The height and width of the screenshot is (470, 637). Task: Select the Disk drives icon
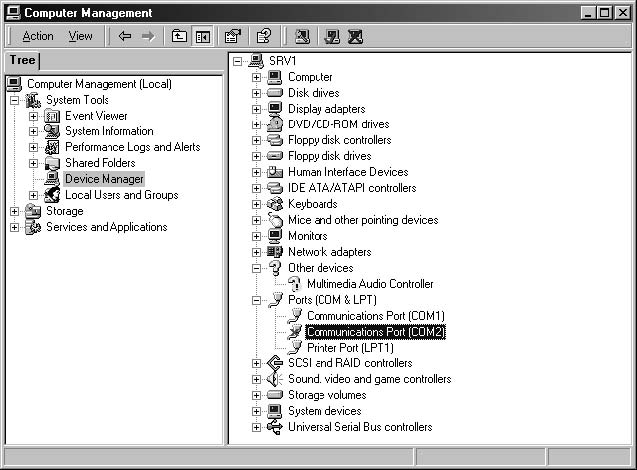[275, 93]
